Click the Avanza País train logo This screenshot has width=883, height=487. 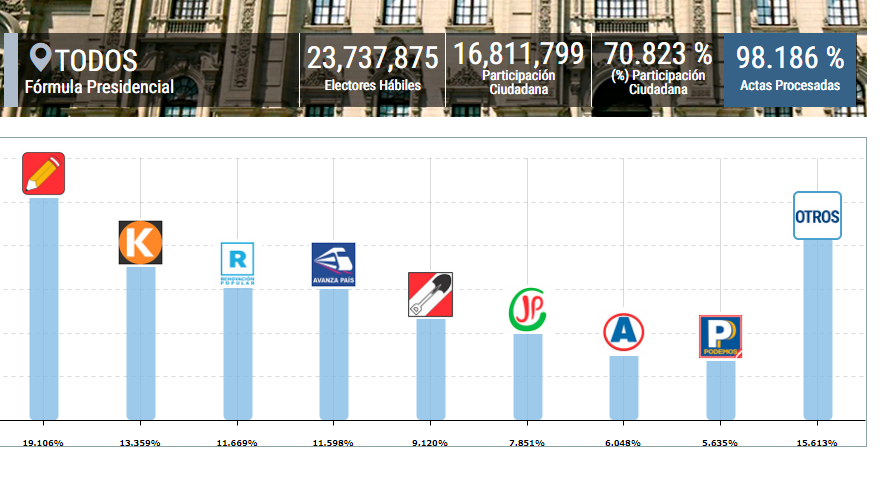pos(333,265)
